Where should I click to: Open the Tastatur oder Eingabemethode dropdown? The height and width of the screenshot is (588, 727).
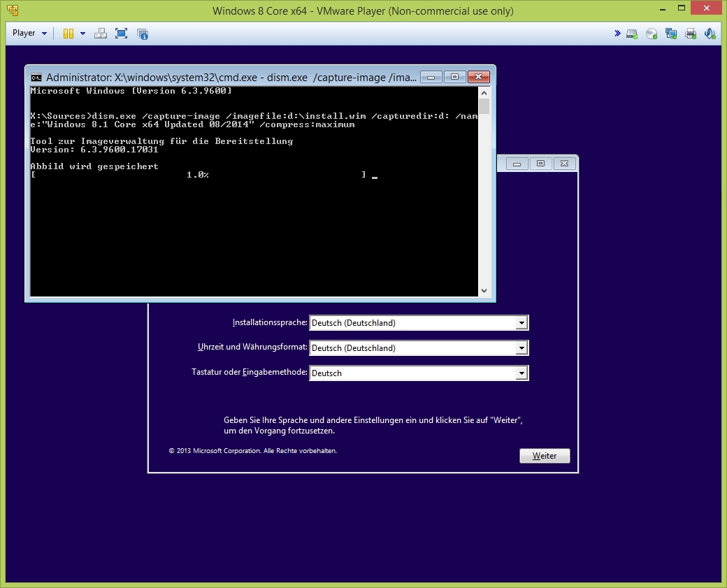(x=521, y=373)
